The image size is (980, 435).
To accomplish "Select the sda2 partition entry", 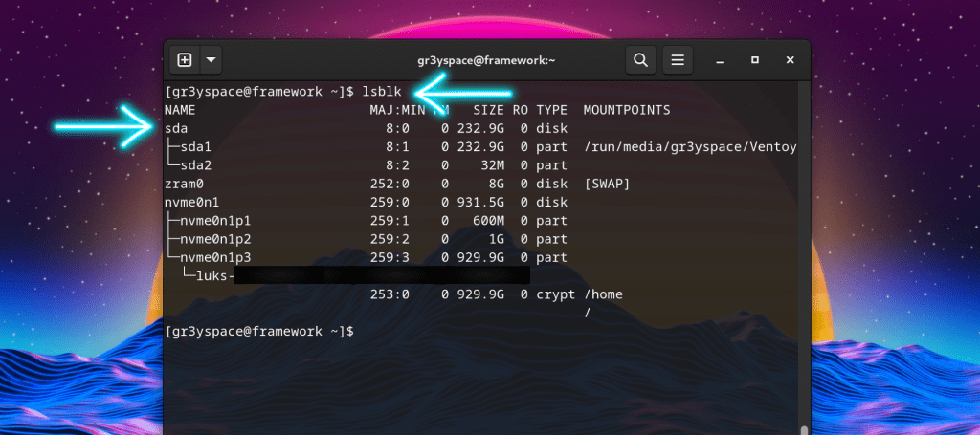I will tap(195, 165).
